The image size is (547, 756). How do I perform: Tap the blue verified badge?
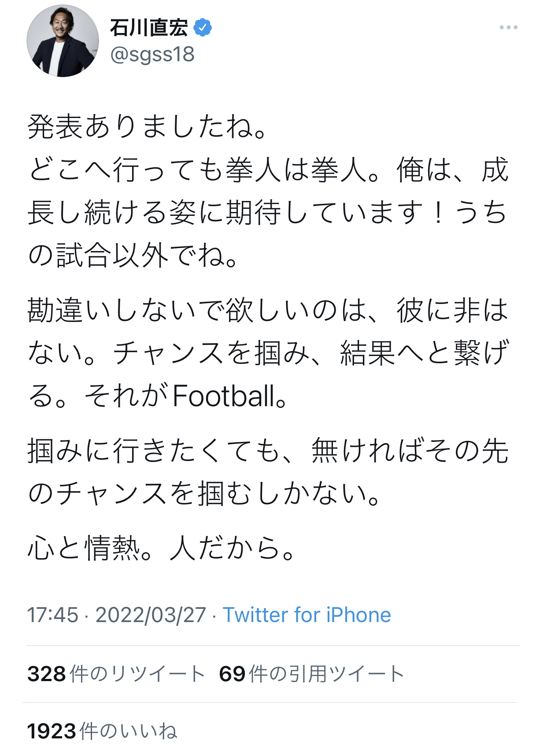click(203, 28)
